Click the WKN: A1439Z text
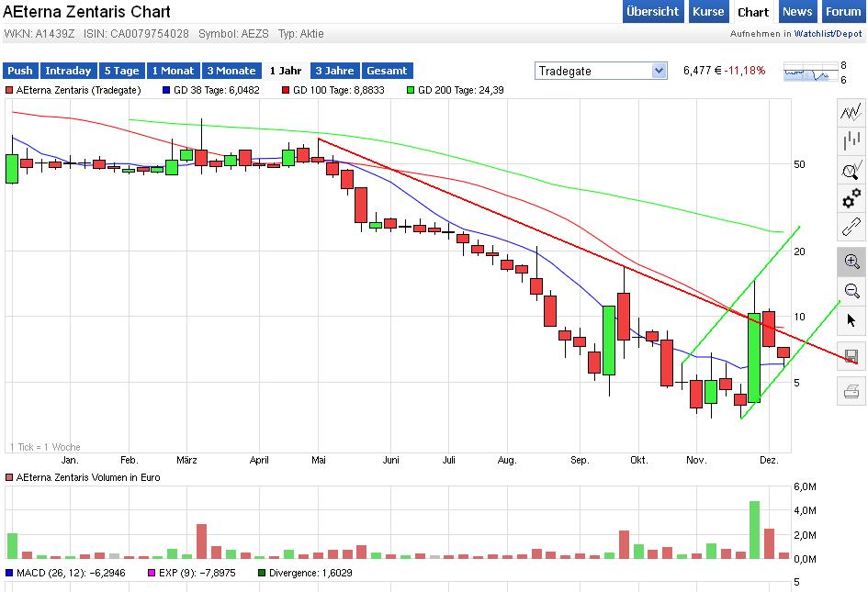868x592 pixels. 39,34
